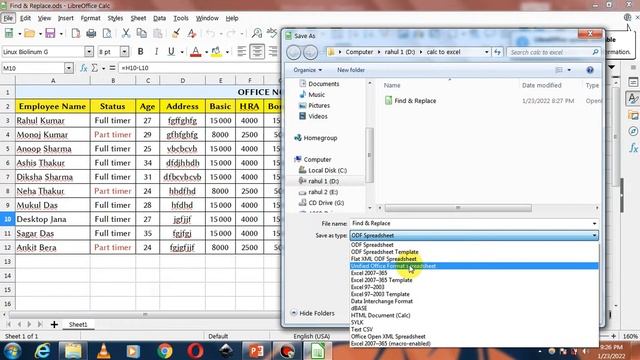Image resolution: width=640 pixels, height=360 pixels.
Task: Click the Clone Formatting paintbrush icon
Action: 176,33
